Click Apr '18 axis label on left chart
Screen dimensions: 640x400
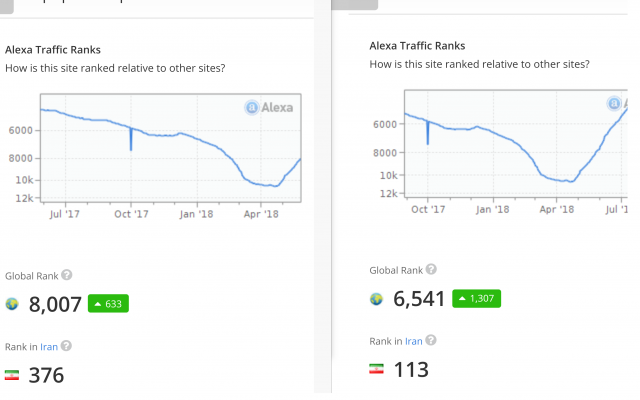pos(261,214)
